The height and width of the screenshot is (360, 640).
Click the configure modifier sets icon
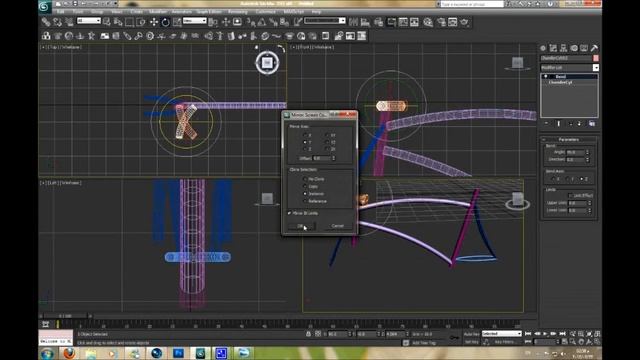(x=592, y=123)
